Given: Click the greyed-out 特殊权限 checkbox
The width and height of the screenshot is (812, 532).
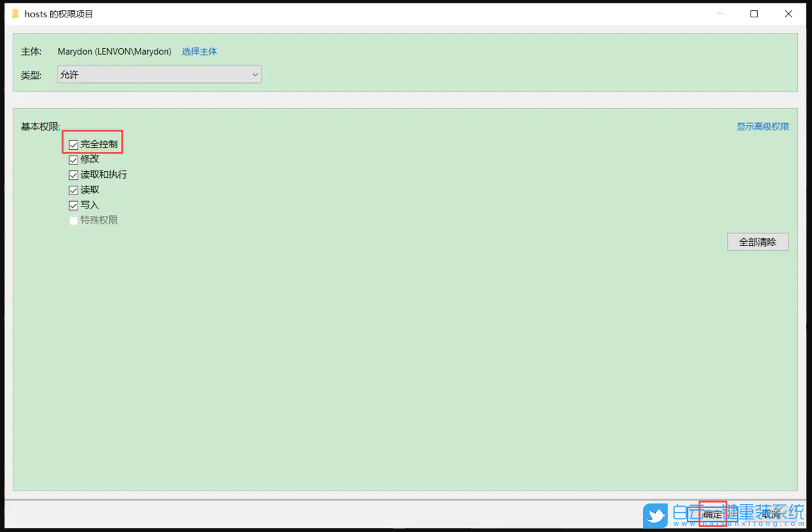Looking at the screenshot, I should [74, 221].
